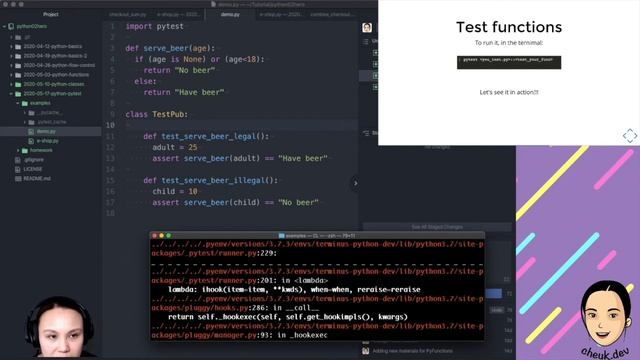Viewport: 640px width, 360px height.
Task: Expand the 2020-04-12-python-basics folder
Action: [11, 47]
